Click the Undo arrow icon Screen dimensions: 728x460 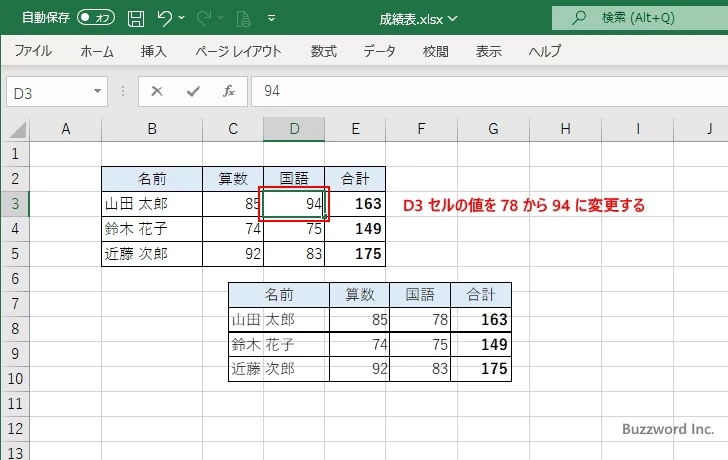[166, 17]
